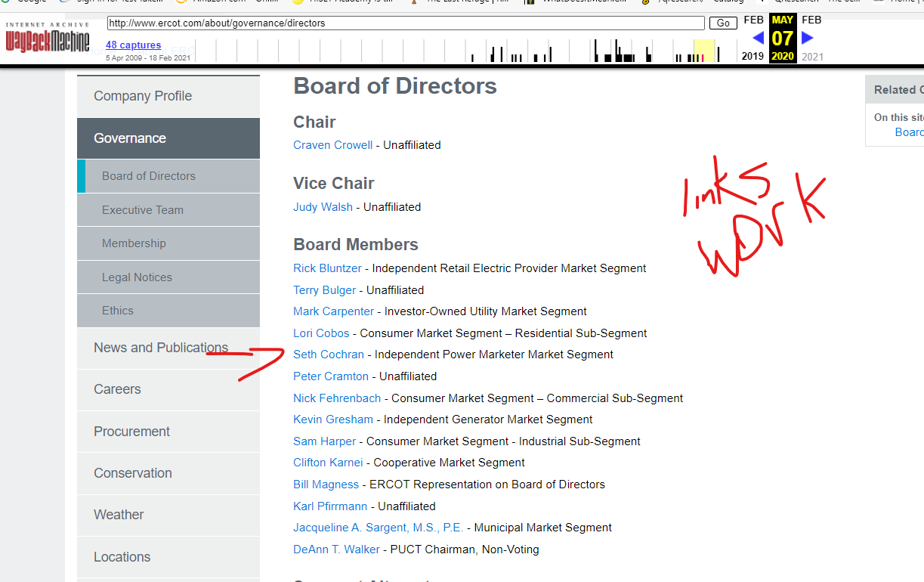
Task: Click 'Cooperative Market Segment' text
Action: [450, 463]
